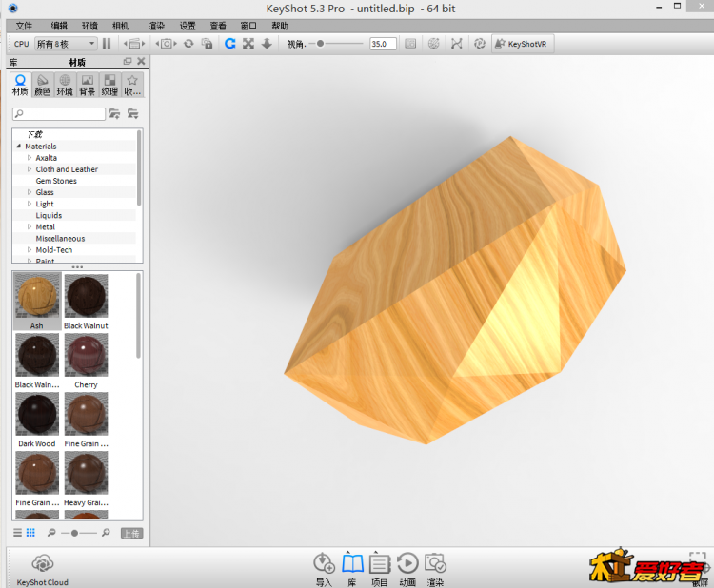Image resolution: width=714 pixels, height=588 pixels.
Task: Expand the Glass folder
Action: (30, 192)
